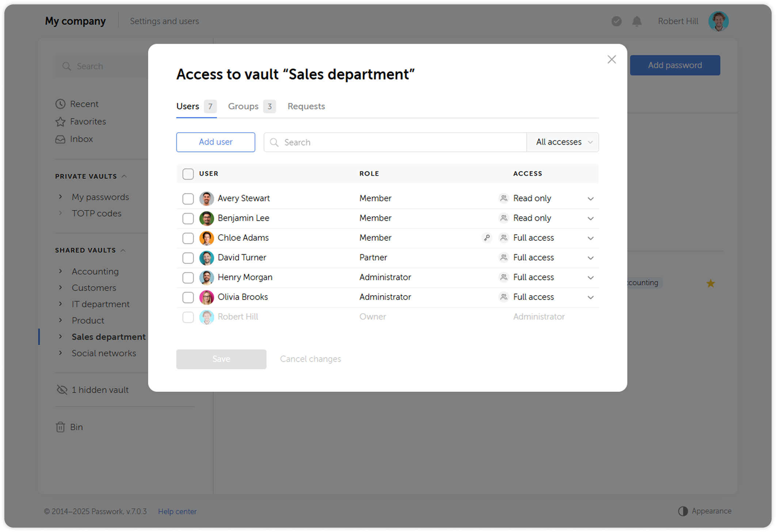Click the Add user button
This screenshot has height=532, width=776.
click(216, 142)
